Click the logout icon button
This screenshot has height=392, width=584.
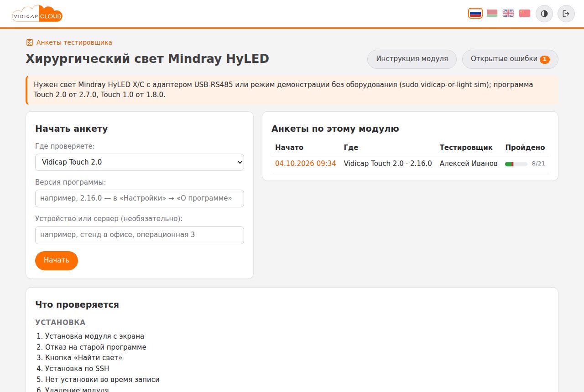(x=566, y=14)
